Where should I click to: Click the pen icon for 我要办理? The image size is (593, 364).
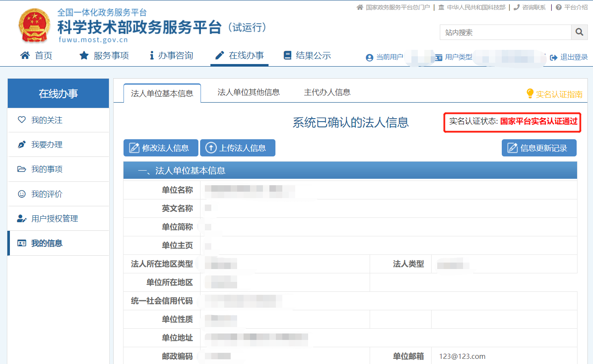[22, 145]
